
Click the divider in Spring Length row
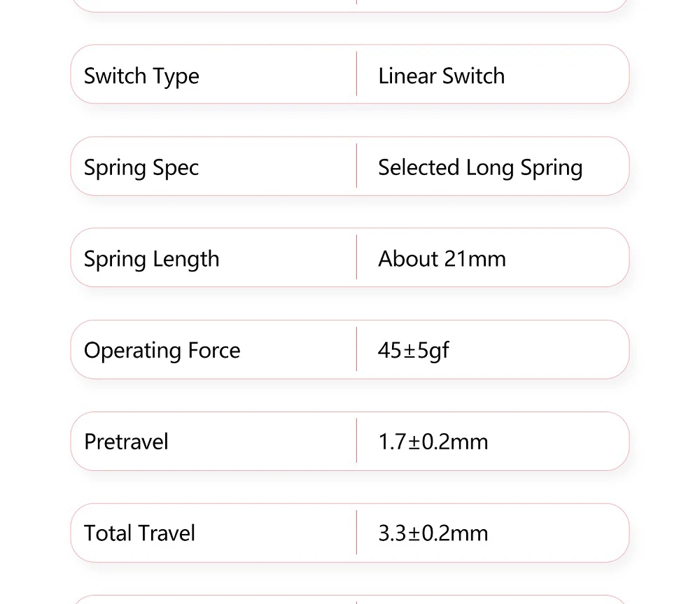click(356, 258)
